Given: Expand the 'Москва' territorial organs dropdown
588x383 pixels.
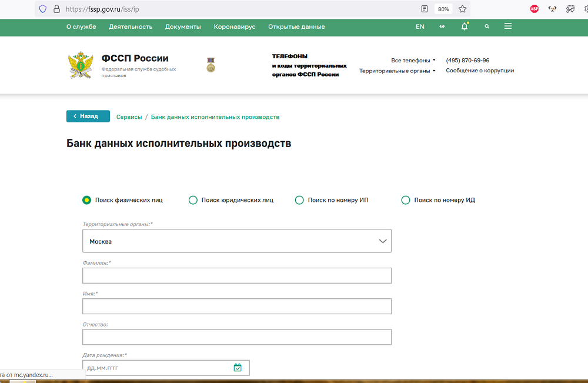Looking at the screenshot, I should (x=237, y=241).
